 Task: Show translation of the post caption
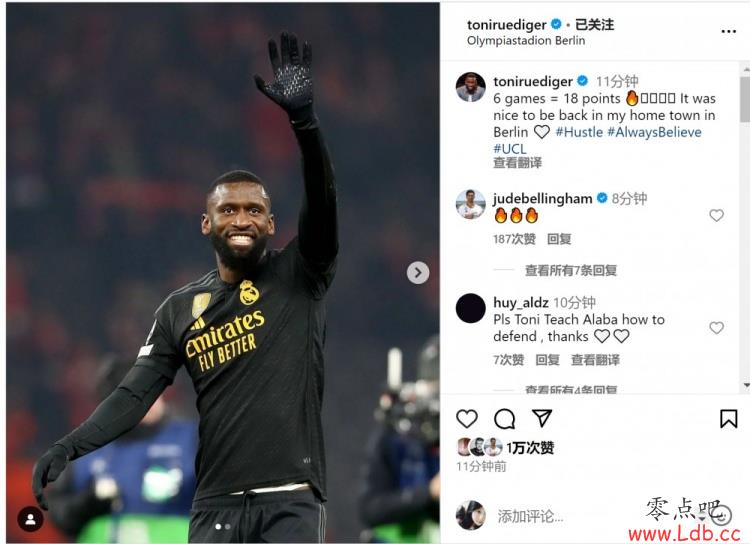517,163
